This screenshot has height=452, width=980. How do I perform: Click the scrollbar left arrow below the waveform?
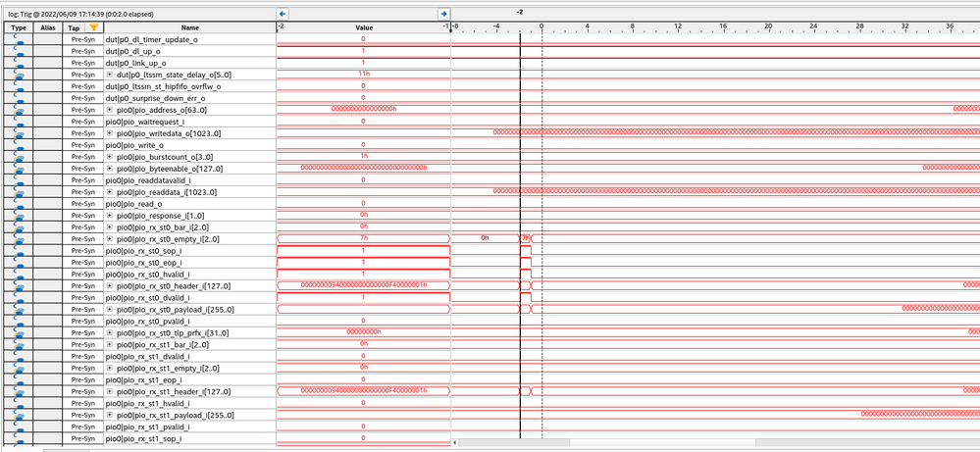[455, 442]
